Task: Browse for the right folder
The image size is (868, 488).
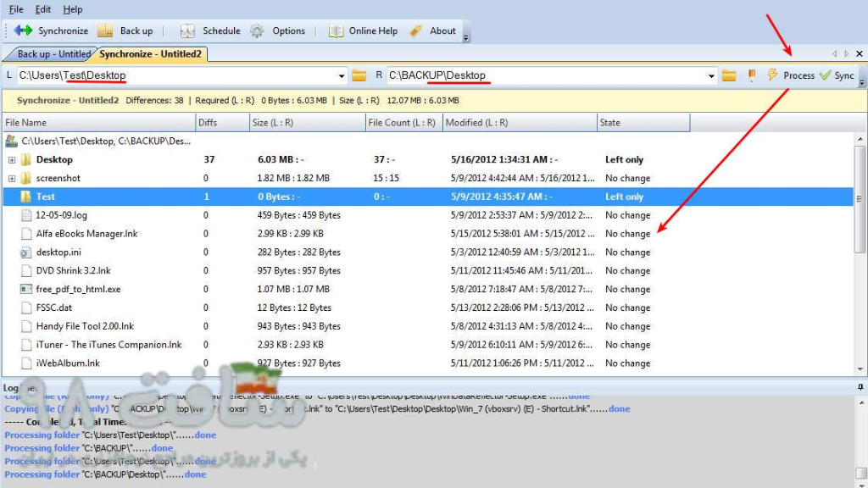Action: [x=728, y=75]
